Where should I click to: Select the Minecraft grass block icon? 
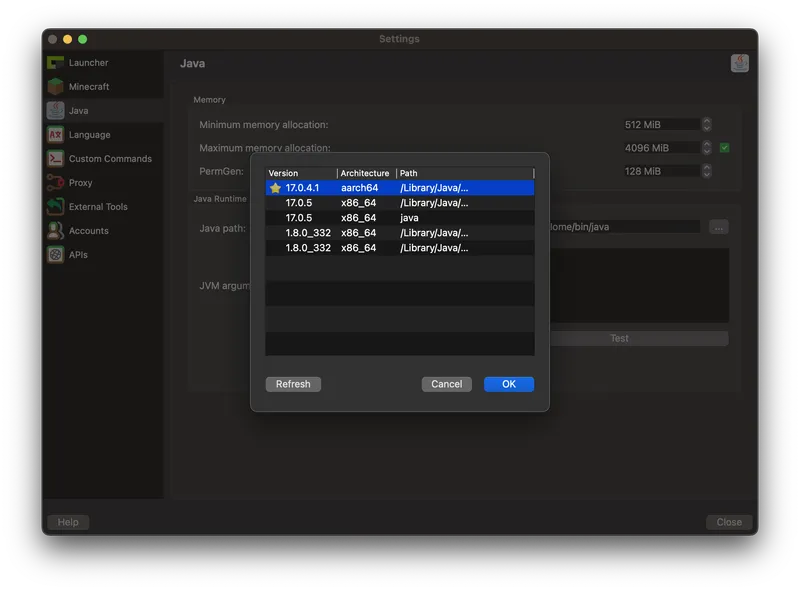coord(55,87)
